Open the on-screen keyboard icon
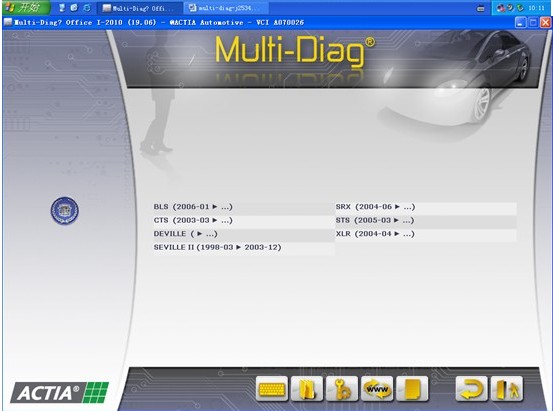Viewport: 553px width, 411px height. pos(272,389)
